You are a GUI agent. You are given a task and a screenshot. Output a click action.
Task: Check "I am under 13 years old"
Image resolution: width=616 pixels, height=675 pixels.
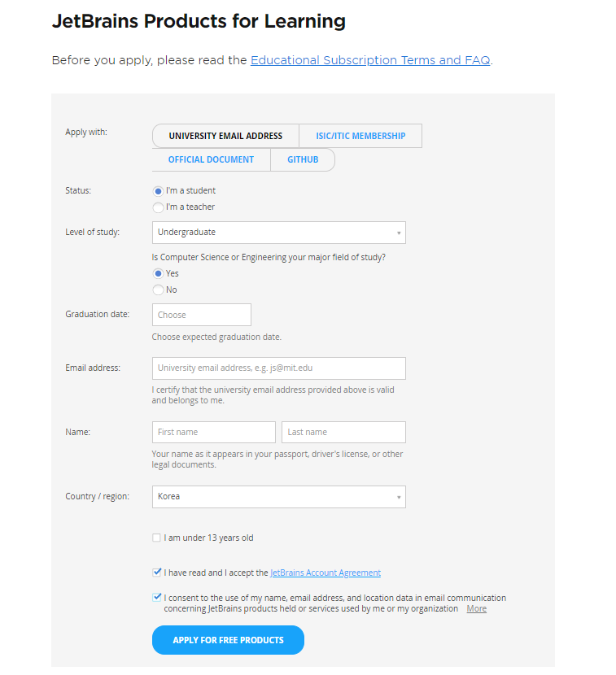[x=156, y=538]
